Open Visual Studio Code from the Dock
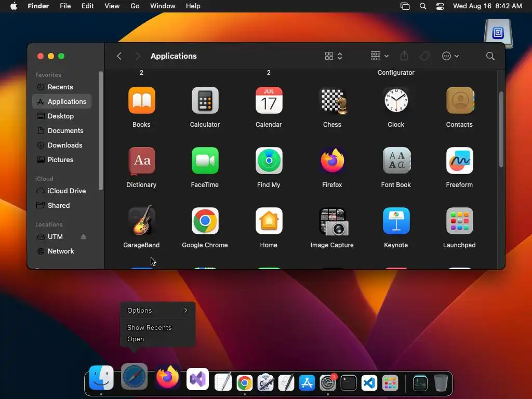Screen dimensions: 532x399 [x=369, y=383]
